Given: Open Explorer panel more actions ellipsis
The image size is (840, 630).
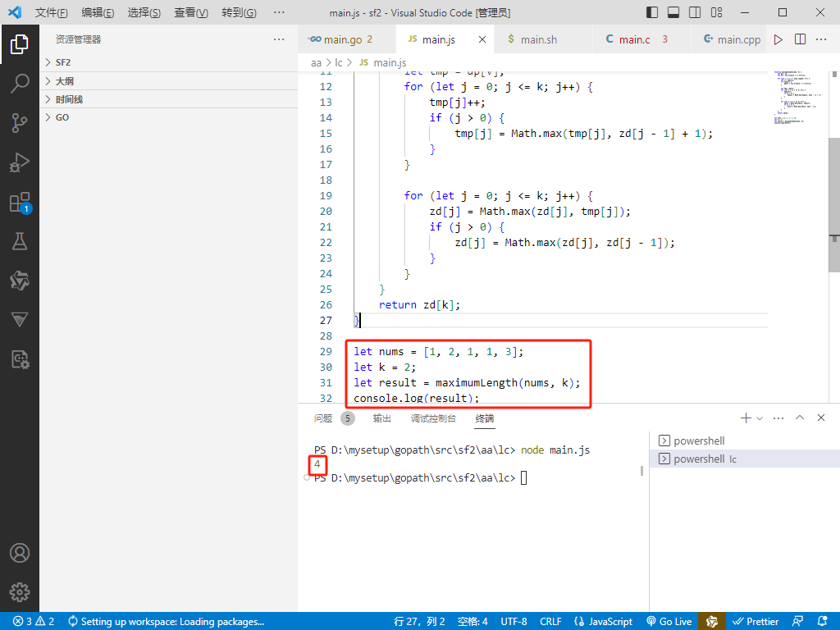Looking at the screenshot, I should (x=279, y=39).
